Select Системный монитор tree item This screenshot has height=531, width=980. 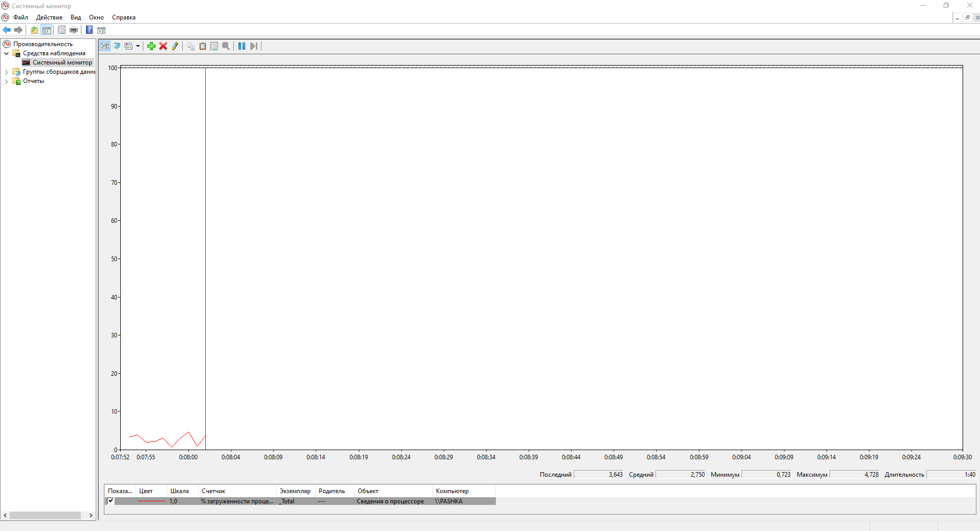point(62,62)
